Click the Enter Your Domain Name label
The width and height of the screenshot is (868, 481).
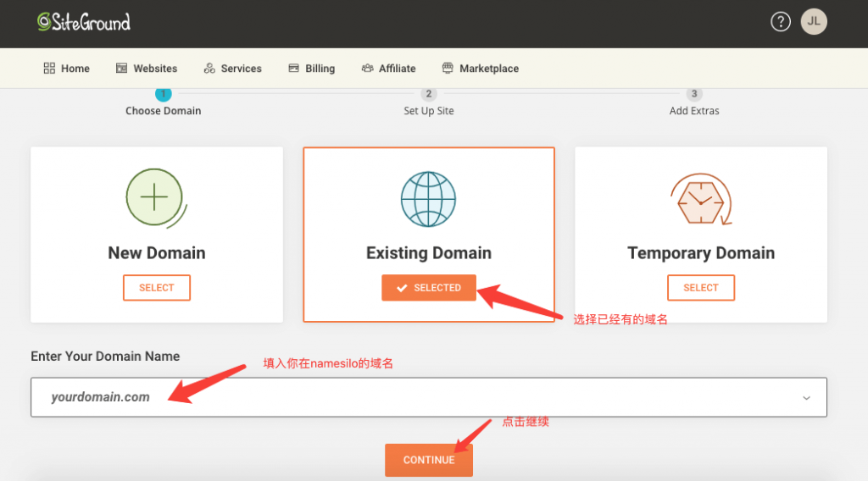[105, 356]
